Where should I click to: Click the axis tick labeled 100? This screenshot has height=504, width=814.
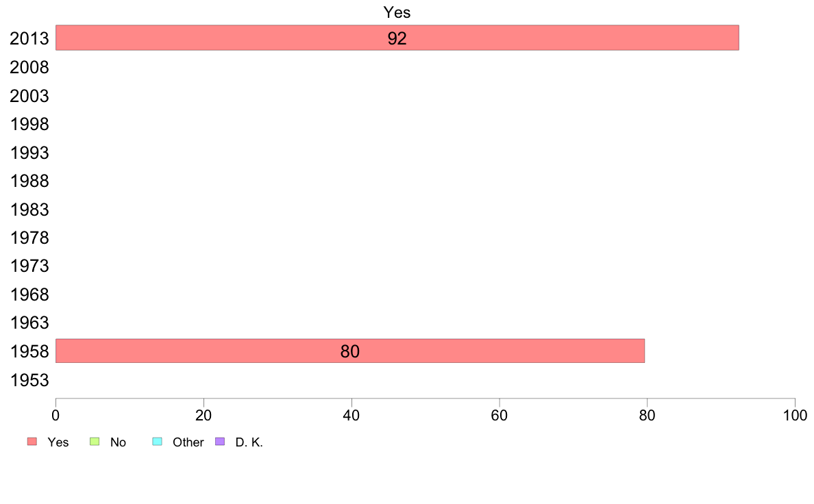(795, 415)
